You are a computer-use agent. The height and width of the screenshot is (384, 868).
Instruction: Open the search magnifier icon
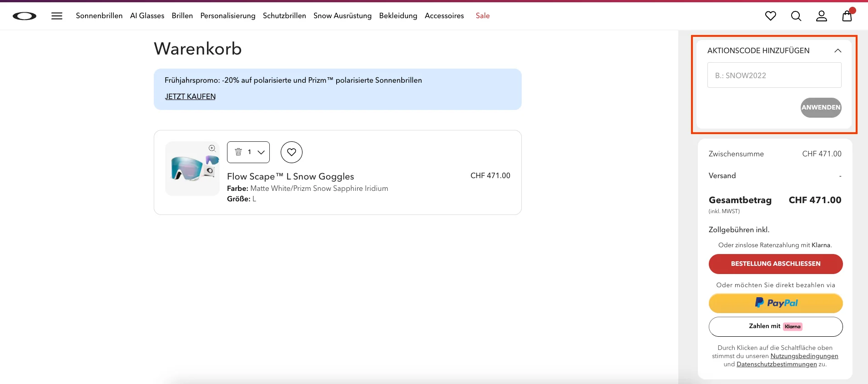click(796, 16)
